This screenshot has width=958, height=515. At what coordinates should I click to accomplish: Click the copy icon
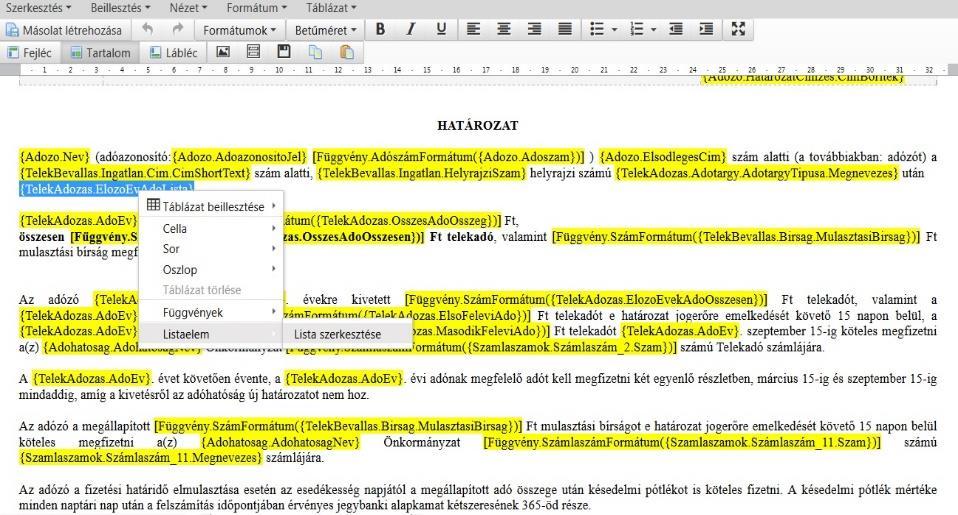[x=315, y=52]
